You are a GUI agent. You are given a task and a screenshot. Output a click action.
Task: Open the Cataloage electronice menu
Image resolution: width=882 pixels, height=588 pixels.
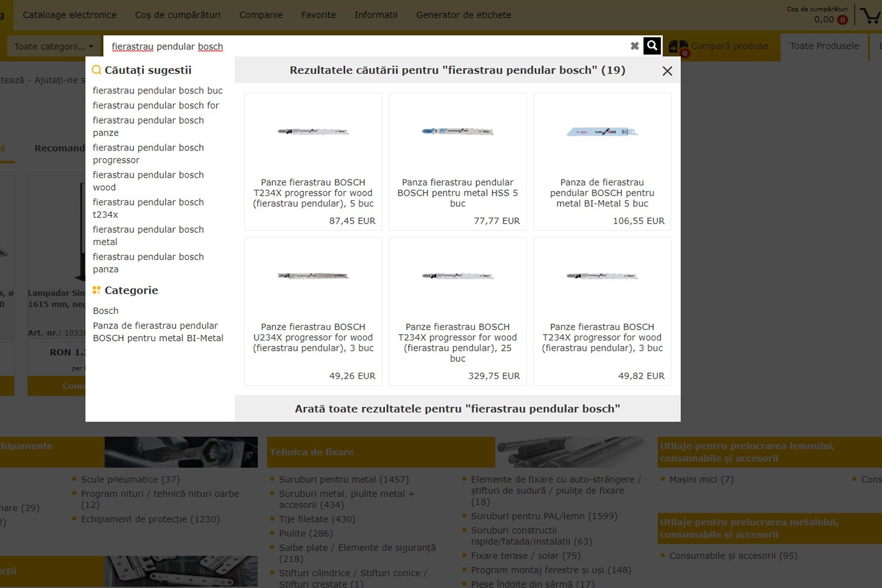pos(70,15)
